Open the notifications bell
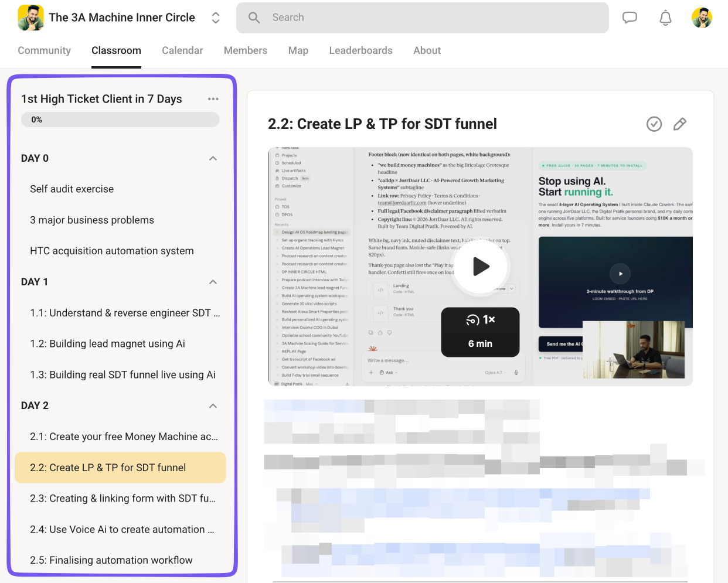Screen dimensions: 728x583 pos(665,18)
